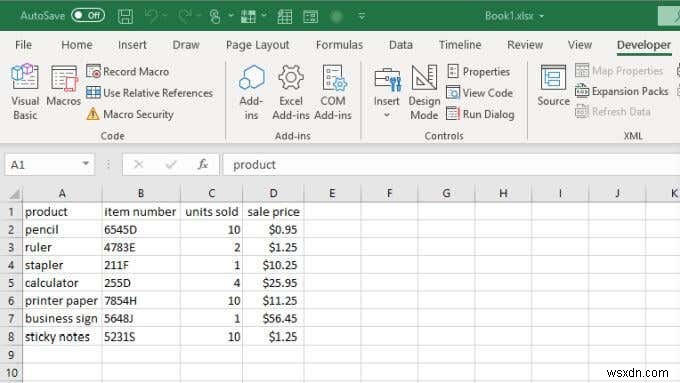Switch to the Home tab
Viewport: 680px width, 383px height.
pos(77,45)
